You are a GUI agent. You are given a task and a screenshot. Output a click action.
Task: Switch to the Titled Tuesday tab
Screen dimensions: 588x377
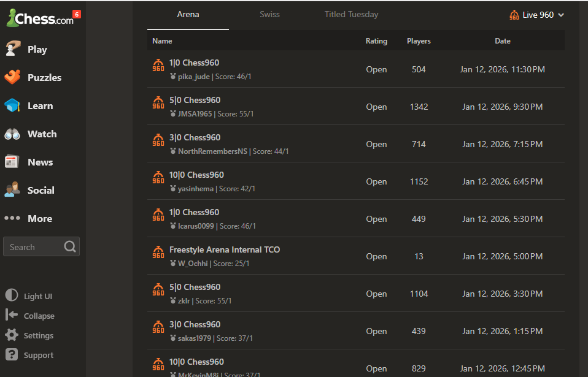point(351,14)
